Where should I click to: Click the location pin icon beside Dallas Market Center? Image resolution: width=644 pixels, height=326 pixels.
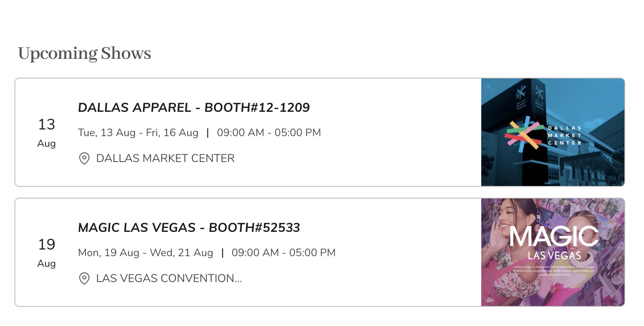tap(84, 158)
